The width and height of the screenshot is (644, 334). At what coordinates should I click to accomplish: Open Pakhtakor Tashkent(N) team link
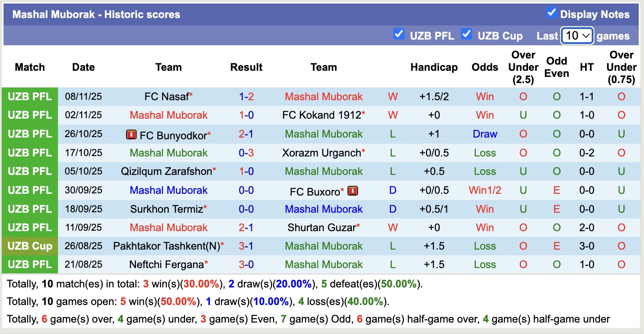pyautogui.click(x=166, y=246)
